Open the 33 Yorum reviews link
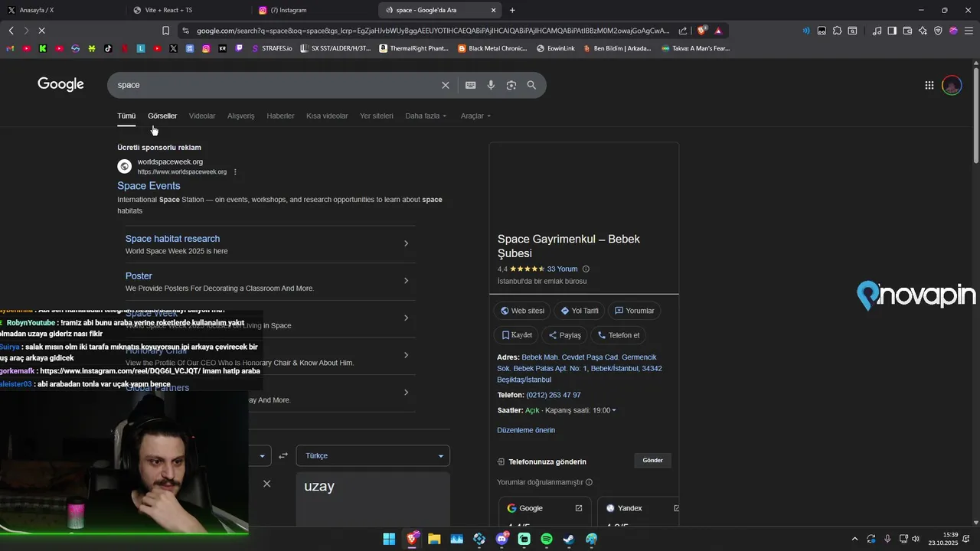 pos(562,269)
